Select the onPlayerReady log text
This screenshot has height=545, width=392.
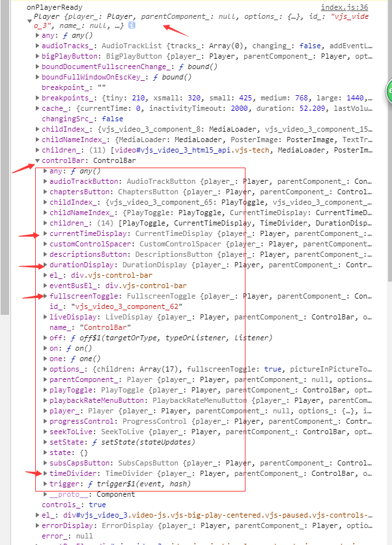55,7
